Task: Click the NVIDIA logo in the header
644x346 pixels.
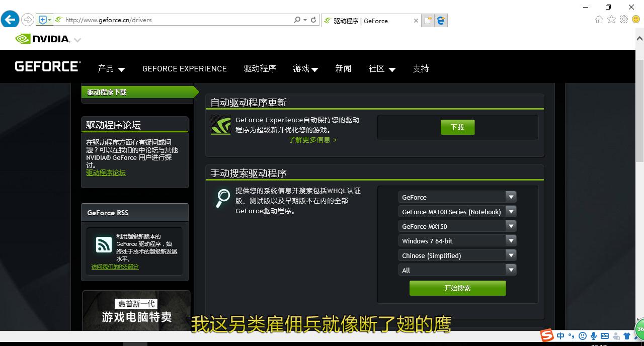Action: coord(43,38)
